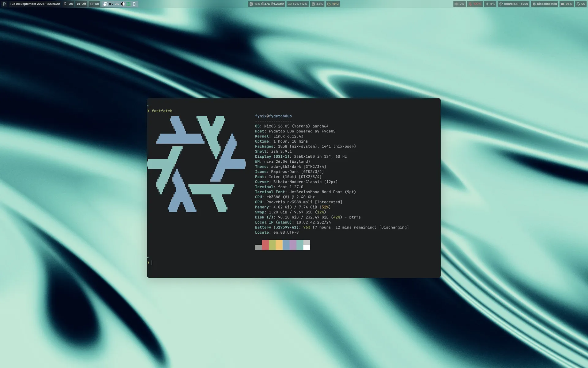The image size is (588, 368).
Task: Open the weather module showing 19°C
Action: pyautogui.click(x=333, y=4)
